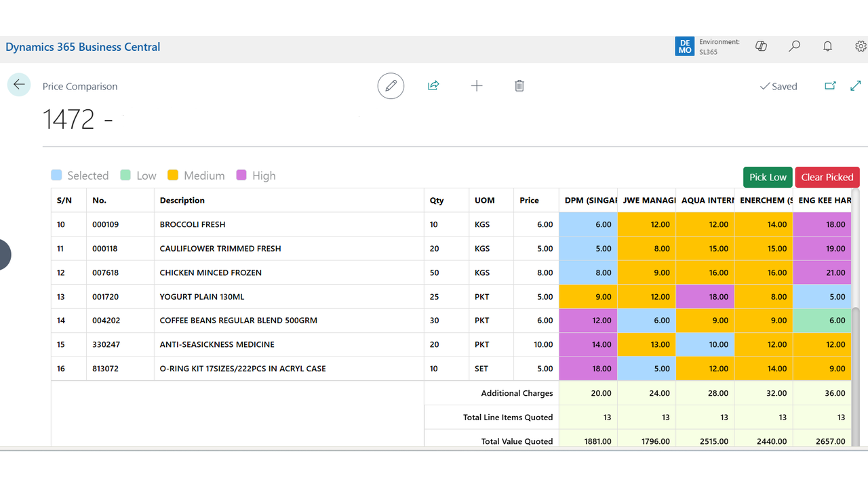Open the share icon
868x488 pixels.
[433, 86]
